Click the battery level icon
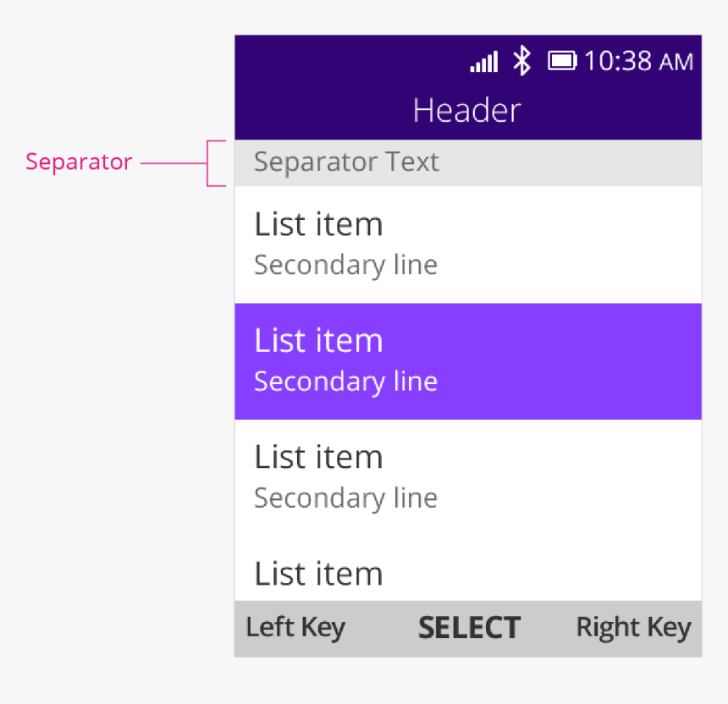 [562, 61]
